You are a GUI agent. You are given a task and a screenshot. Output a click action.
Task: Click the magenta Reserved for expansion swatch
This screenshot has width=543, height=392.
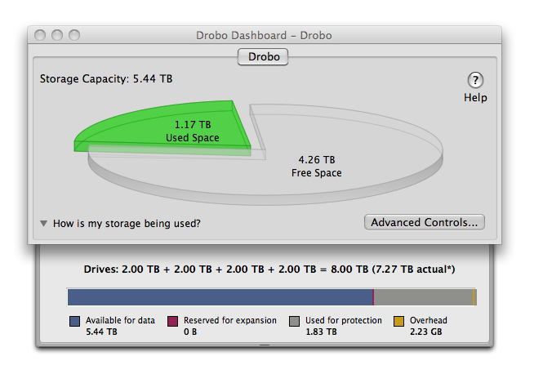tap(173, 322)
